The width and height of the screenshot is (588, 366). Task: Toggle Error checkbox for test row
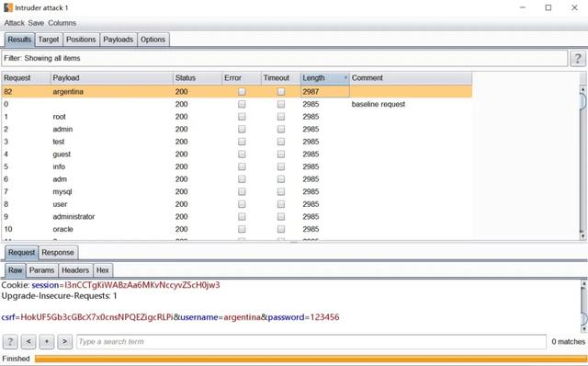242,142
